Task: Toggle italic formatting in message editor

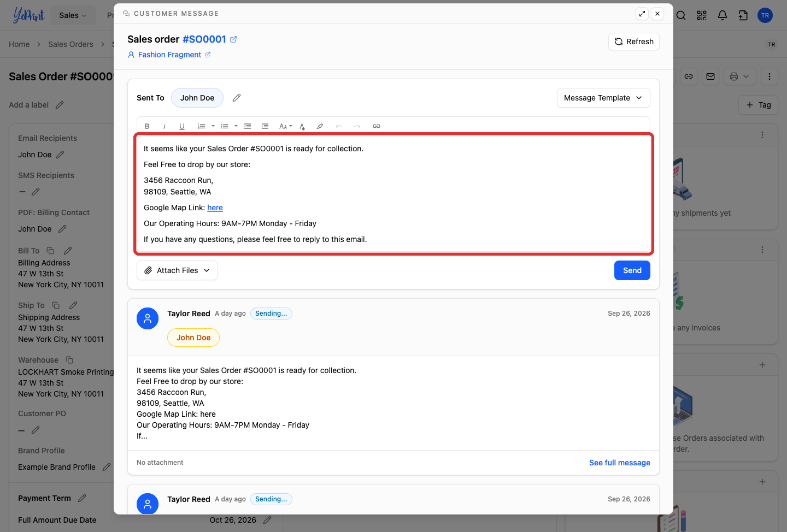Action: point(165,126)
